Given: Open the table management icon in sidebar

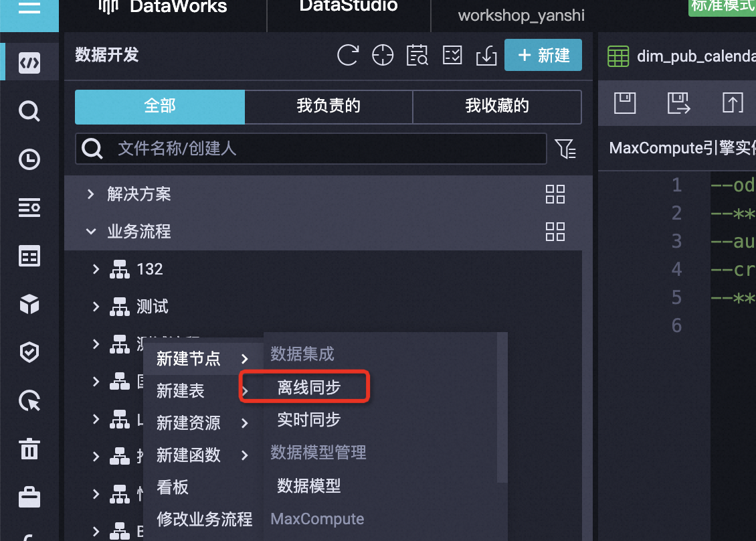Looking at the screenshot, I should point(29,256).
